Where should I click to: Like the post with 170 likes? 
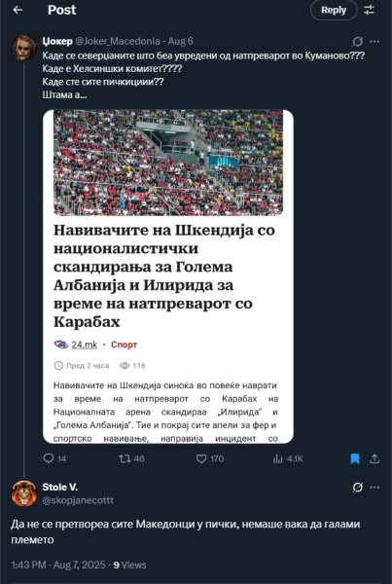coord(210,458)
